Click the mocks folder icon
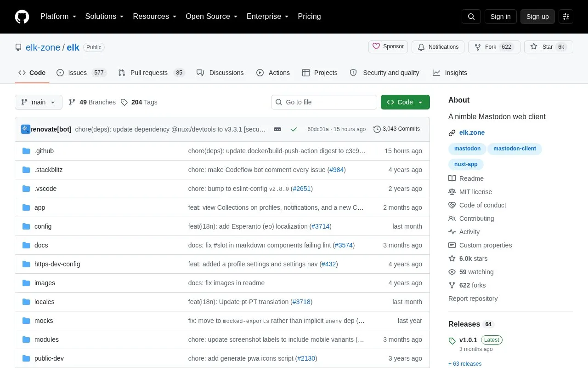This screenshot has height=368, width=588. tap(26, 321)
